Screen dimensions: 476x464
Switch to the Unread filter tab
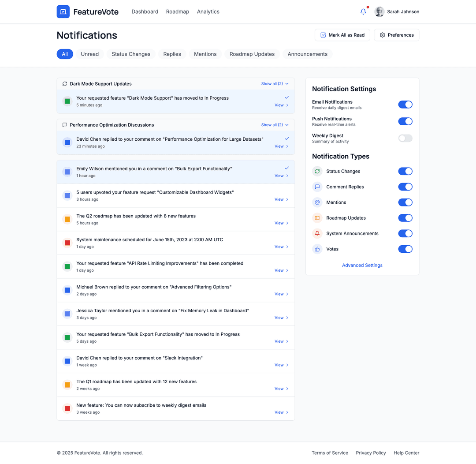89,54
